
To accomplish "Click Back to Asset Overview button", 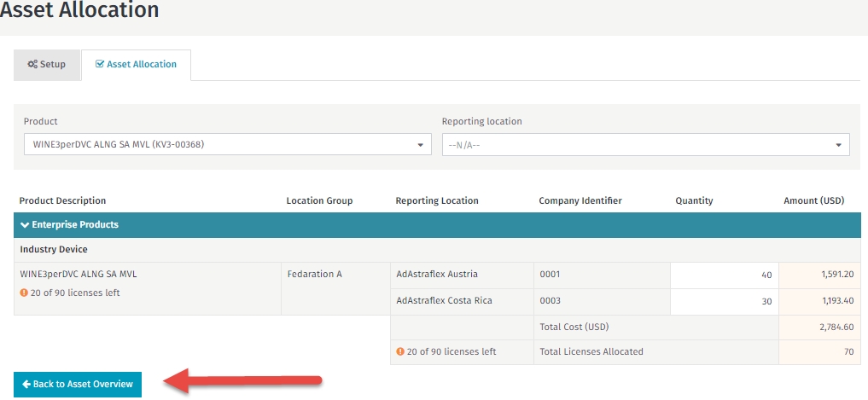I will 78,384.
